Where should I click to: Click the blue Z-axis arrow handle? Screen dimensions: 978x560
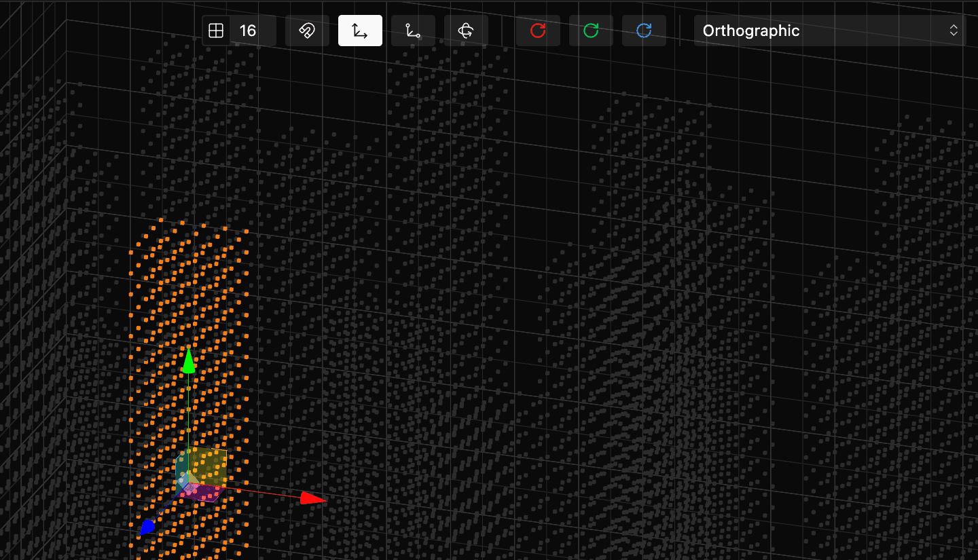point(147,527)
